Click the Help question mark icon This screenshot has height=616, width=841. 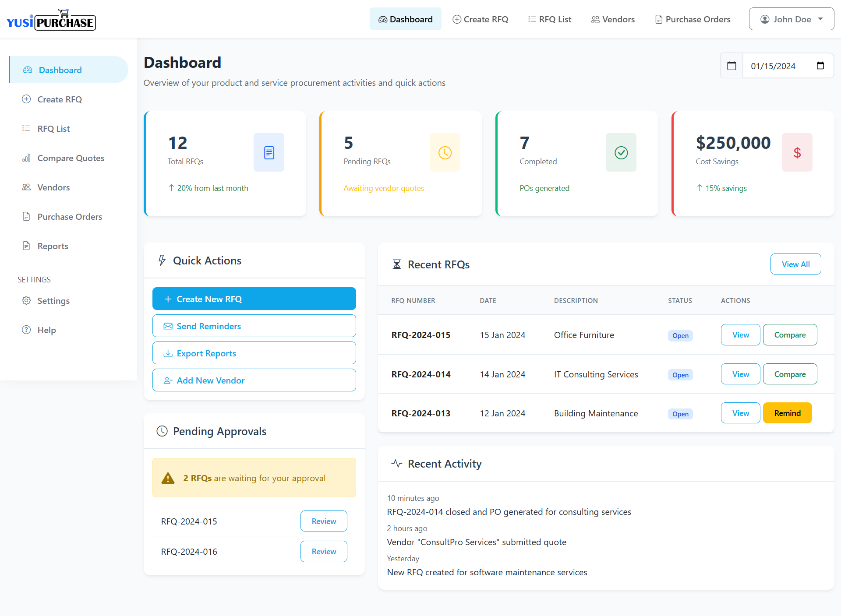tap(26, 330)
